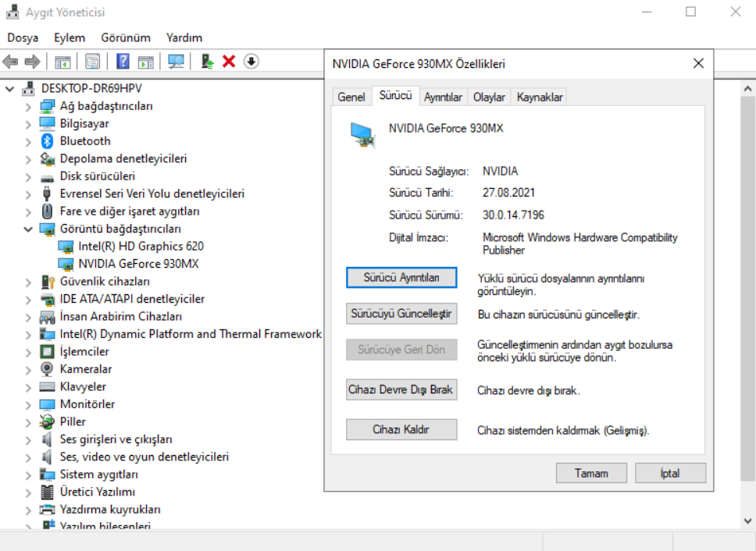Toggle the action pane toolbar icon

pyautogui.click(x=145, y=62)
